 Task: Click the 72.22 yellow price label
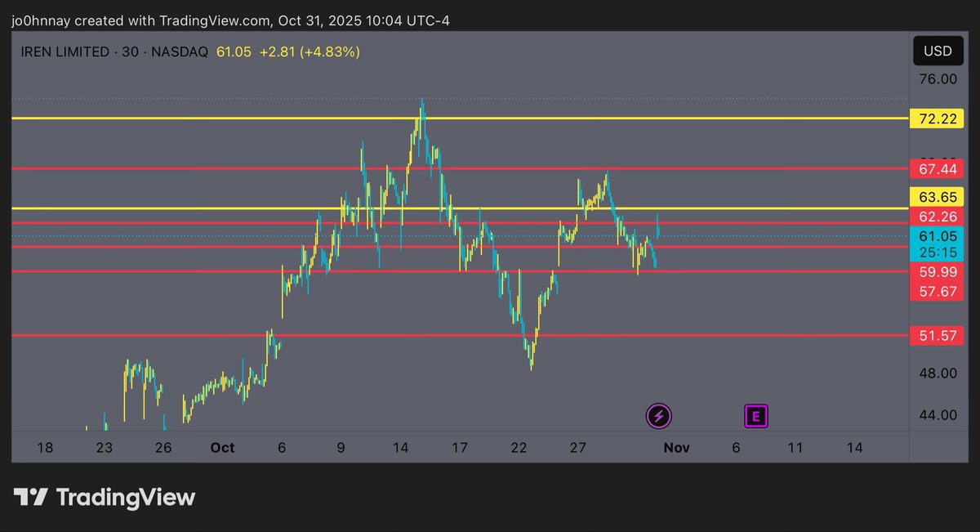(x=937, y=119)
